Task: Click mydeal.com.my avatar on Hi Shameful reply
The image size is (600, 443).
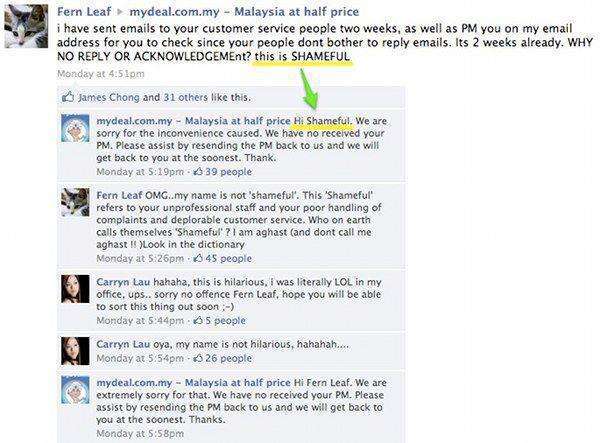Action: coord(75,128)
